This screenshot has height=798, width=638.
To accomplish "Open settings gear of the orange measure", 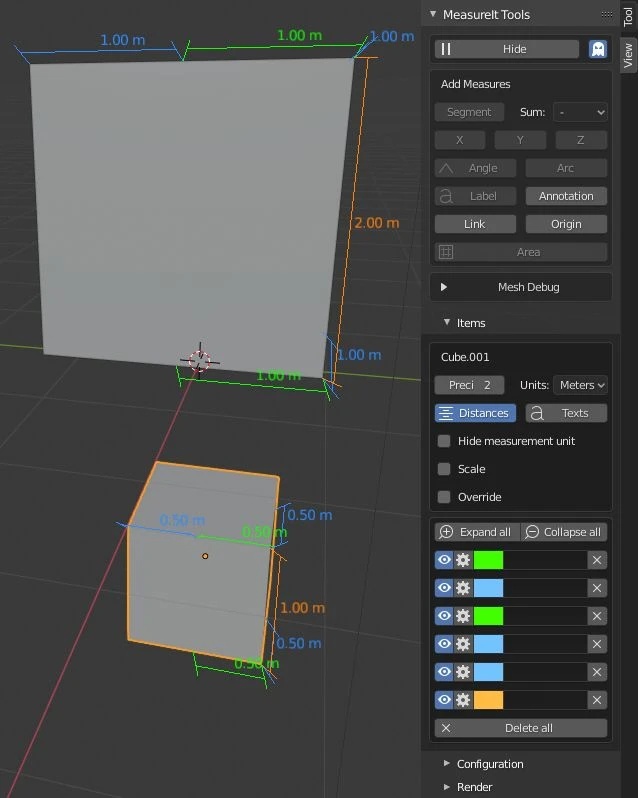I will click(462, 700).
